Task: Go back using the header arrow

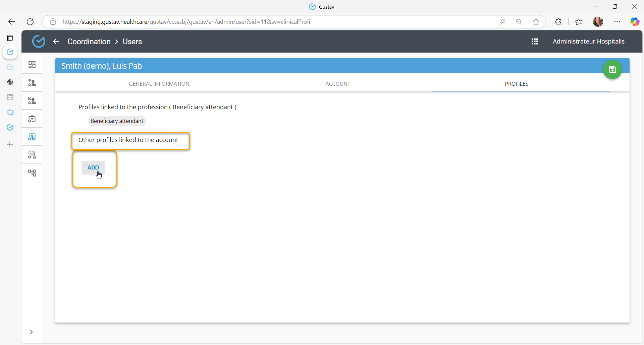Action: [56, 42]
